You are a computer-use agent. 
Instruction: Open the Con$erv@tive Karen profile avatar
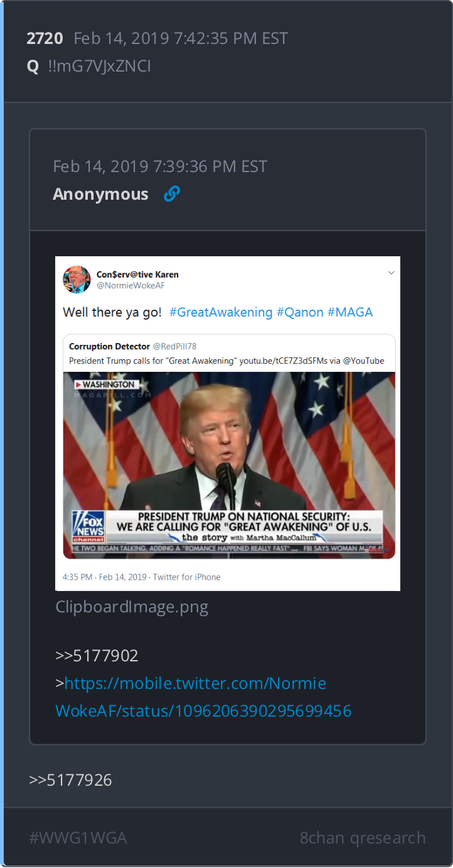[77, 279]
